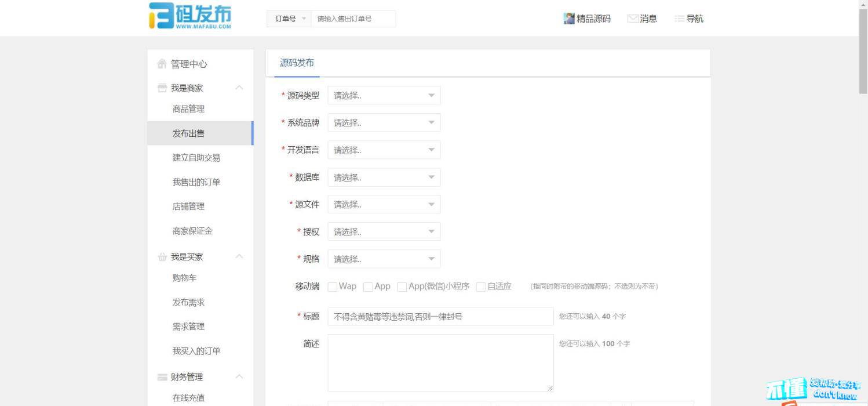Click the envelope messages icon

(633, 19)
